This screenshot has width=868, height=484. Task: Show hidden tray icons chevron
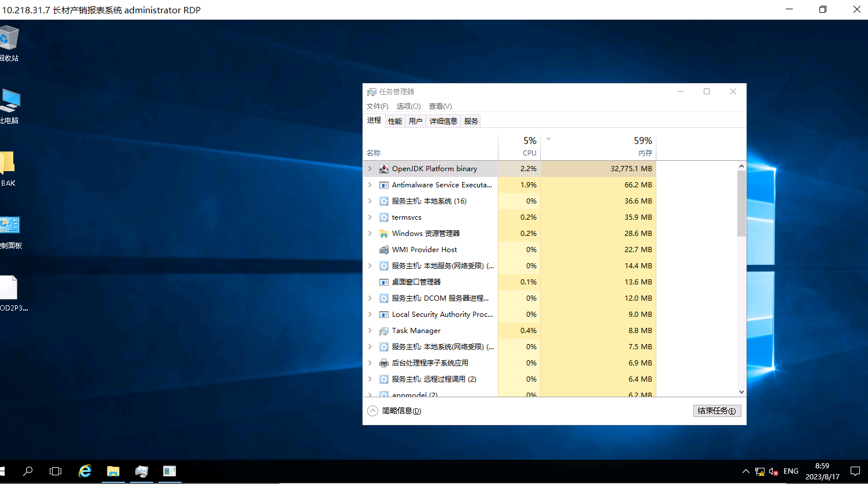[x=746, y=471]
